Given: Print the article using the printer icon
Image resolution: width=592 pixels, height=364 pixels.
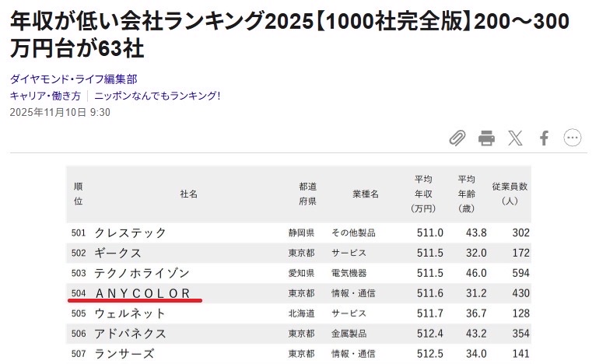Looking at the screenshot, I should pos(486,138).
